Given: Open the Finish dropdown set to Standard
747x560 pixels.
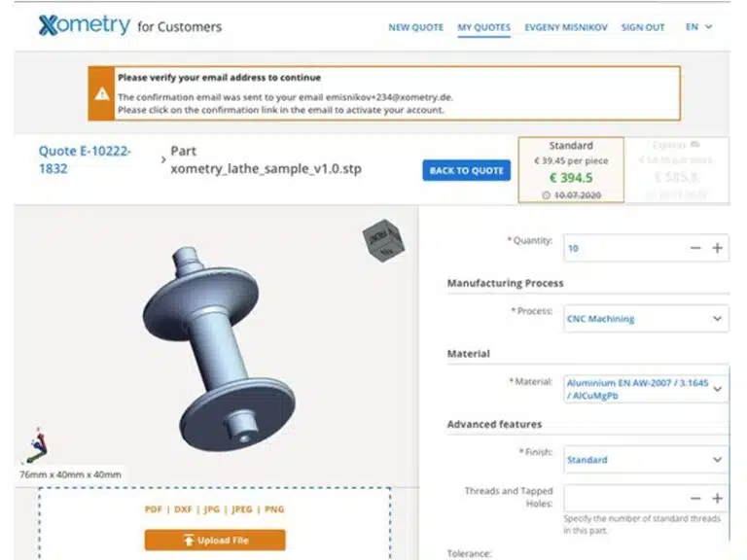Looking at the screenshot, I should click(646, 460).
